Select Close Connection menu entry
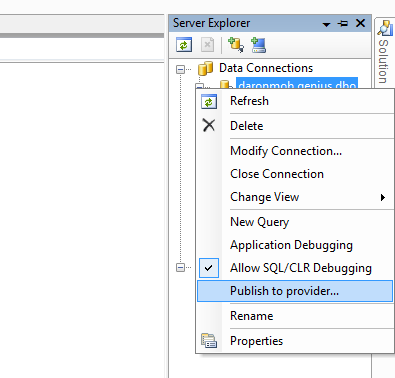The width and height of the screenshot is (395, 378). click(x=295, y=174)
